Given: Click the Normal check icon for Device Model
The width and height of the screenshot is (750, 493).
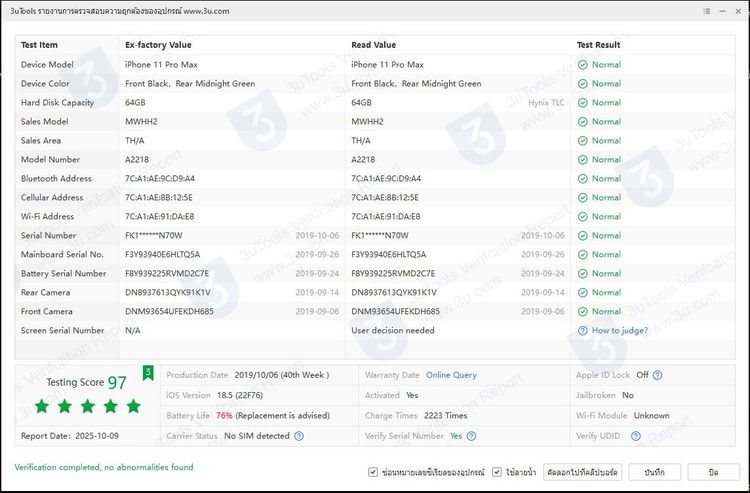Looking at the screenshot, I should click(582, 65).
